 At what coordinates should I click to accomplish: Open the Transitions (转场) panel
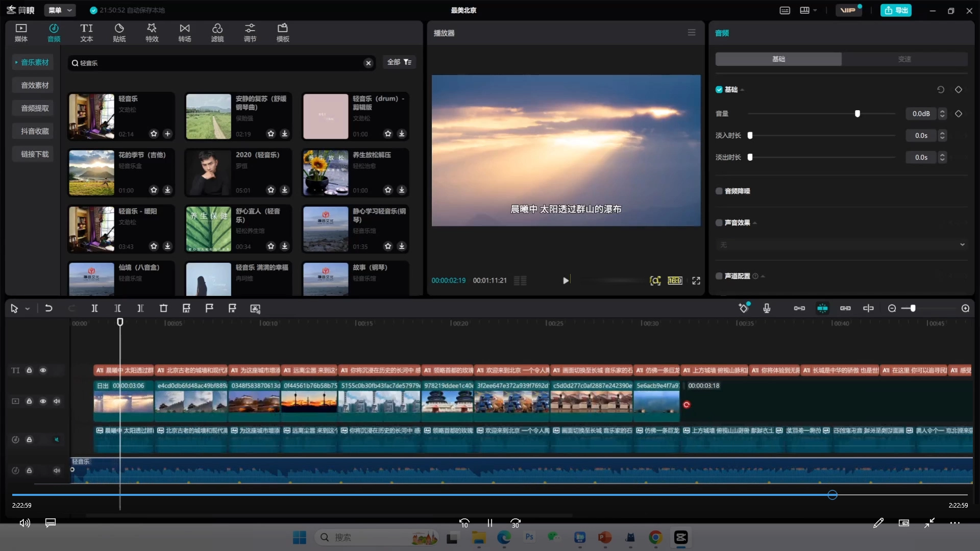pyautogui.click(x=184, y=33)
